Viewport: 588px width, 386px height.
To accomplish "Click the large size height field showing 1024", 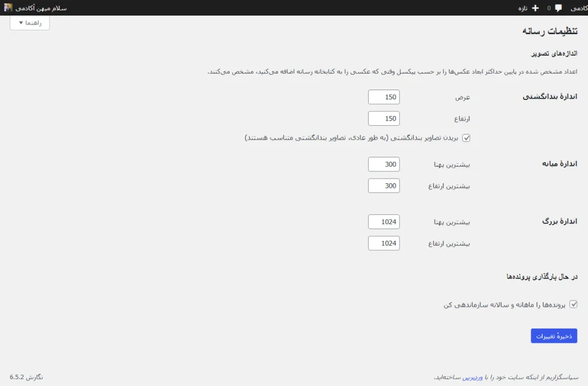I will click(x=384, y=243).
